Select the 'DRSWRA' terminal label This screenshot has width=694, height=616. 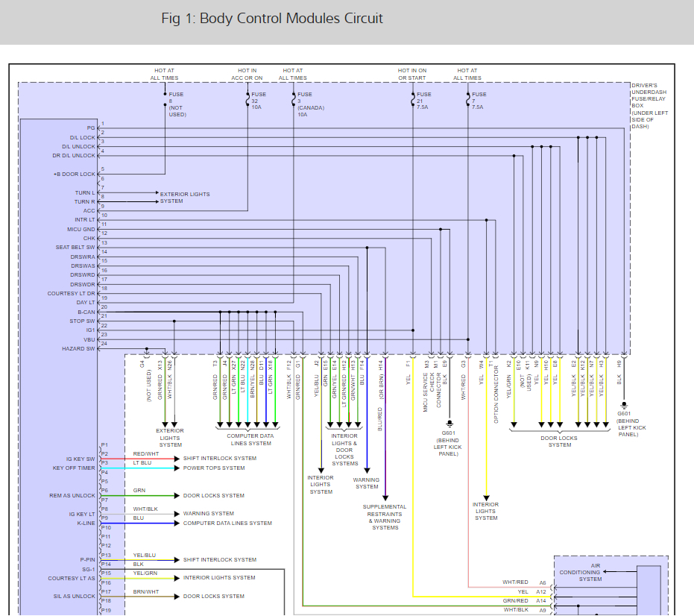83,257
